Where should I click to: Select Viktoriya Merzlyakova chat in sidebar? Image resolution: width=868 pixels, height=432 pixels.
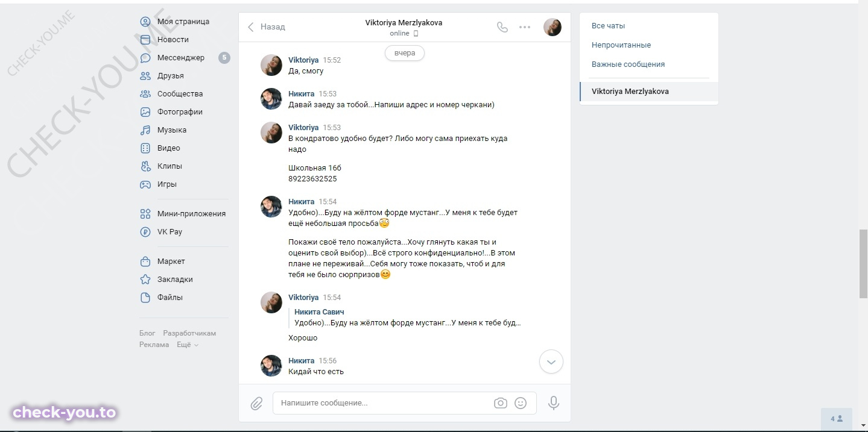649,92
